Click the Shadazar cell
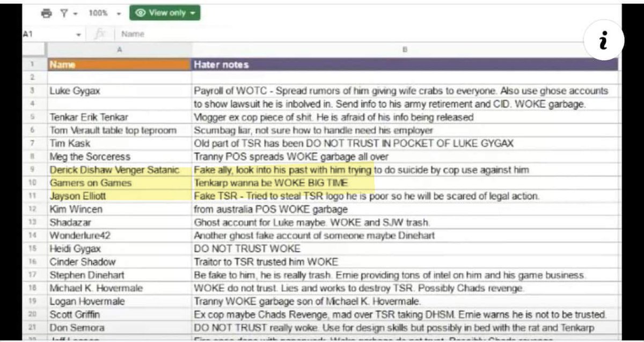The width and height of the screenshot is (644, 342). (119, 222)
